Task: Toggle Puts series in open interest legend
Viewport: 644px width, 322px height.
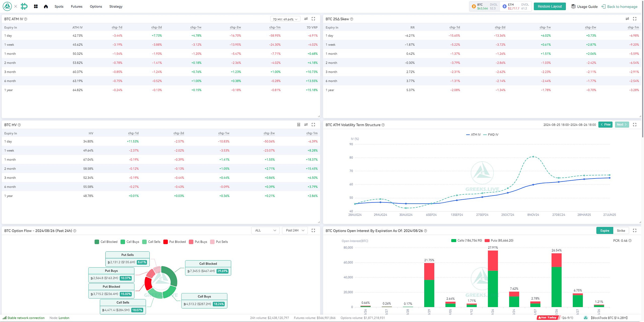Action: point(499,240)
